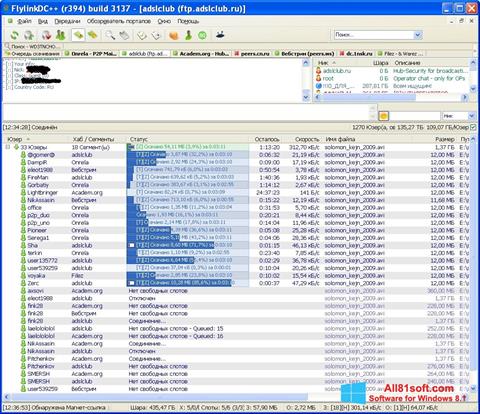
Task: Open the Окно menu
Action: coord(164,21)
